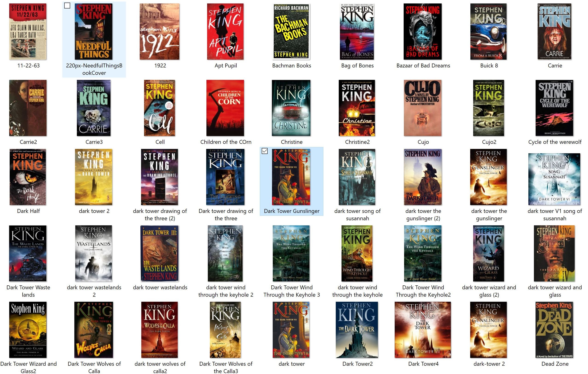The width and height of the screenshot is (588, 374).
Task: Select the Carrie2 cover thumbnail
Action: (x=28, y=108)
